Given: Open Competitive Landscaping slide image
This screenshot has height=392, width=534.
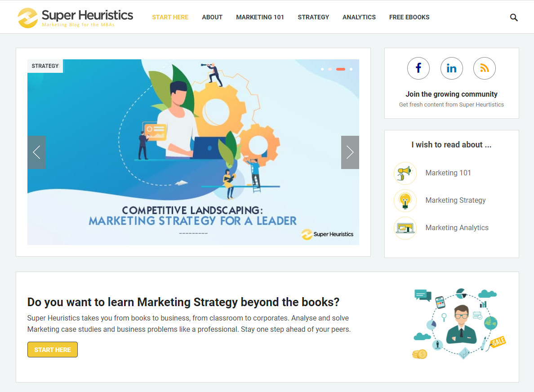Looking at the screenshot, I should [193, 152].
